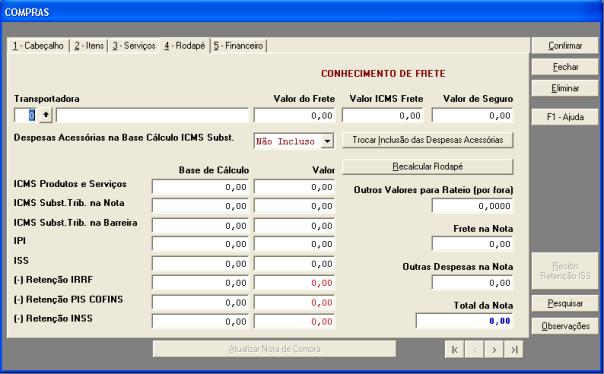Focus the Total da Nota field

(x=464, y=321)
